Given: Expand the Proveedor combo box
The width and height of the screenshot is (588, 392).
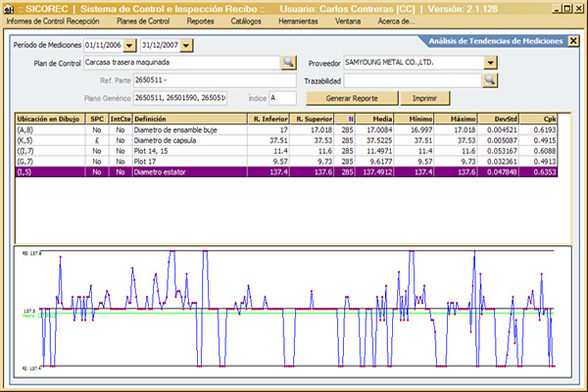Looking at the screenshot, I should pos(490,62).
